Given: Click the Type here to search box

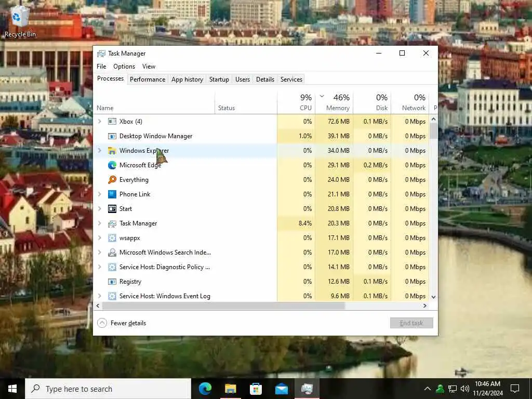Looking at the screenshot, I should coord(108,389).
